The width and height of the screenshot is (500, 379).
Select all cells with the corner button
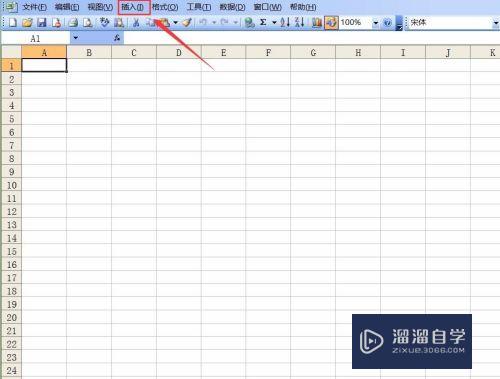point(11,52)
